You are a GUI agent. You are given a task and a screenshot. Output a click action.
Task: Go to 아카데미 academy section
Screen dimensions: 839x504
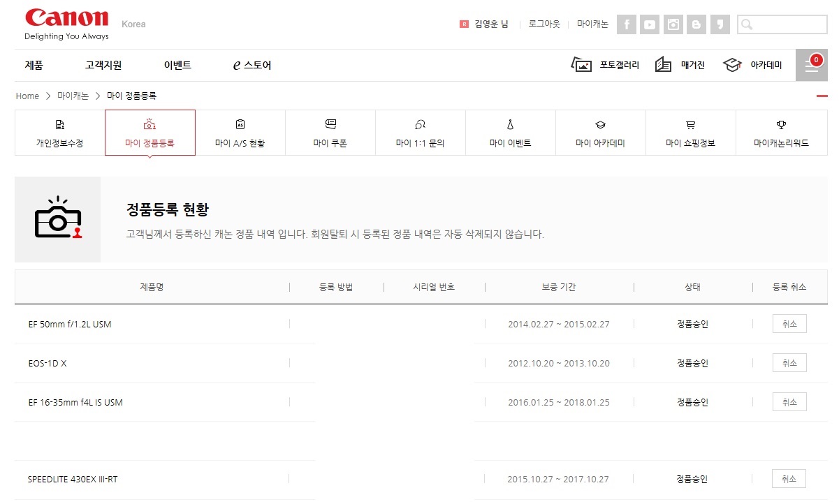coord(752,65)
